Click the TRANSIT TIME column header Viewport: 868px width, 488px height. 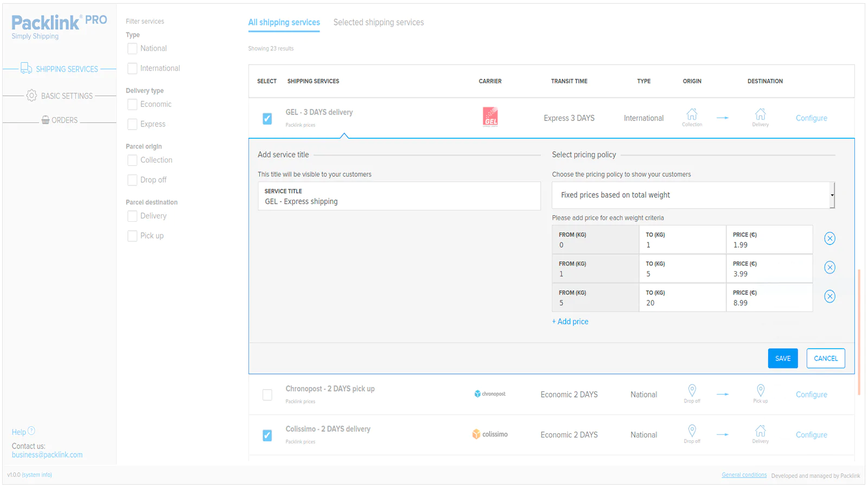coord(569,81)
